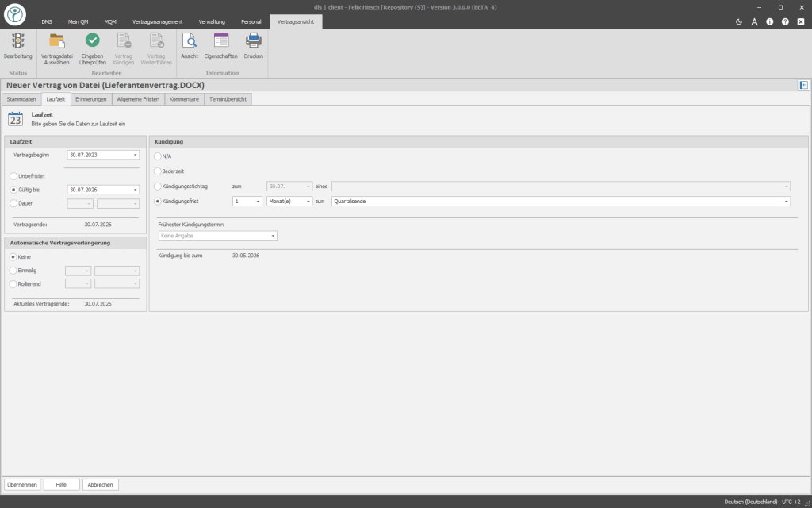Open Kündigungsstichtag 30.07. date dropdown
812x508 pixels.
(x=289, y=186)
